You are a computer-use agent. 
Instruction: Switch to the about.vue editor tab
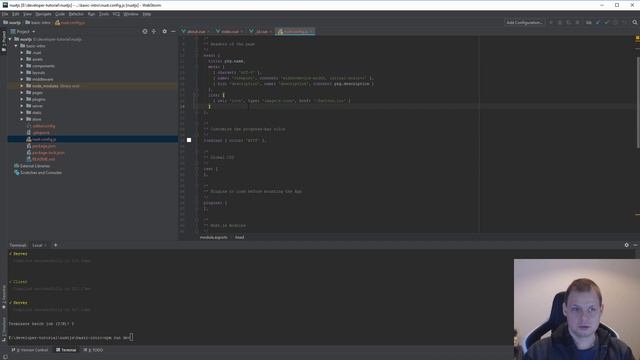(x=196, y=31)
